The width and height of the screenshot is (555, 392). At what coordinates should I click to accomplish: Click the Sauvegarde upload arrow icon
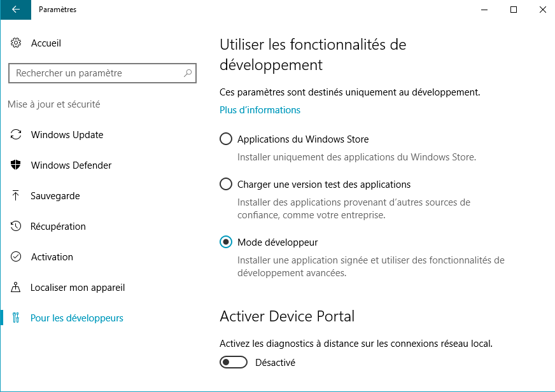15,195
